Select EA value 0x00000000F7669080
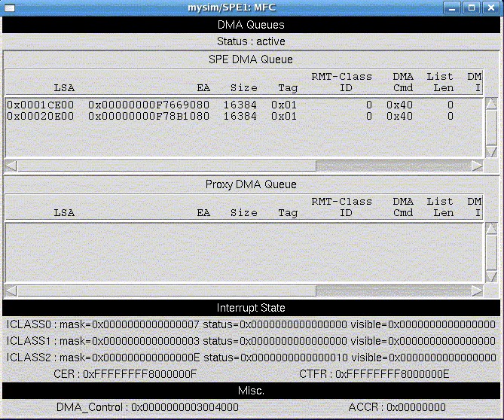Viewport: 504px width, 420px height. coord(149,105)
